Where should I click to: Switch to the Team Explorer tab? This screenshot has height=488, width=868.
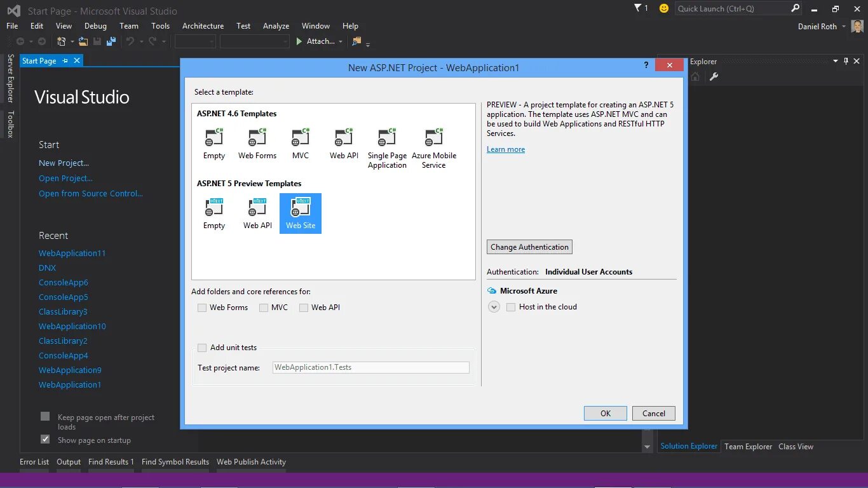(x=748, y=447)
